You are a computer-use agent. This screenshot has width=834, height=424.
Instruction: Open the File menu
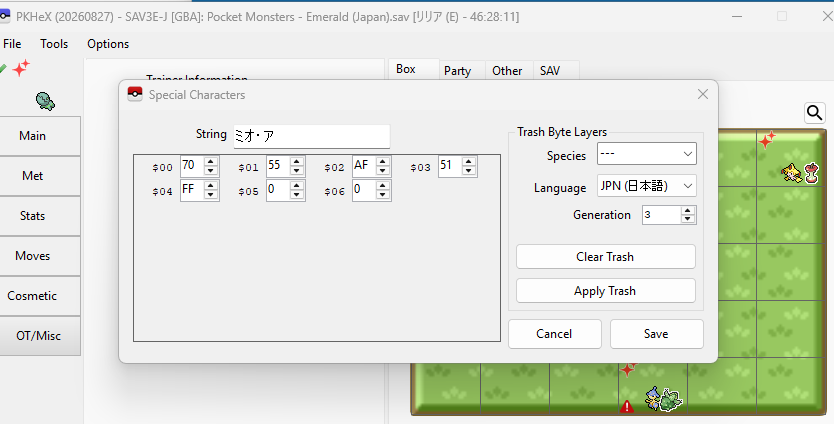point(12,44)
